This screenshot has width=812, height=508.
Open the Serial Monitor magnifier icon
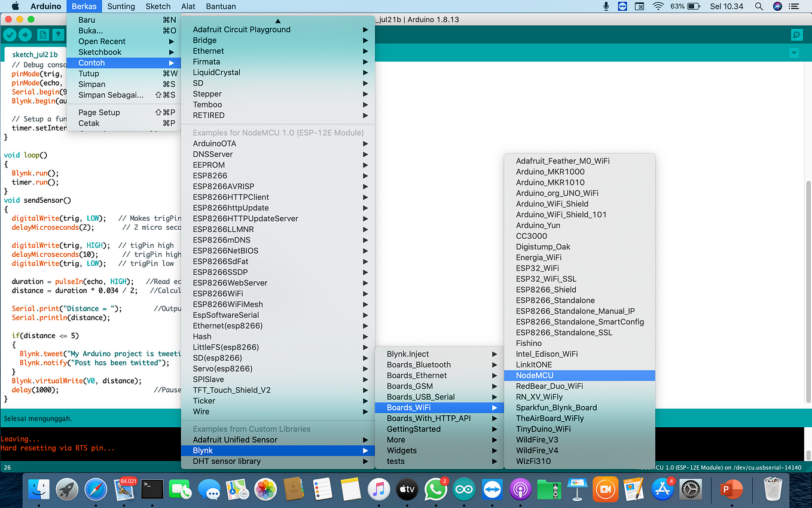coord(796,35)
